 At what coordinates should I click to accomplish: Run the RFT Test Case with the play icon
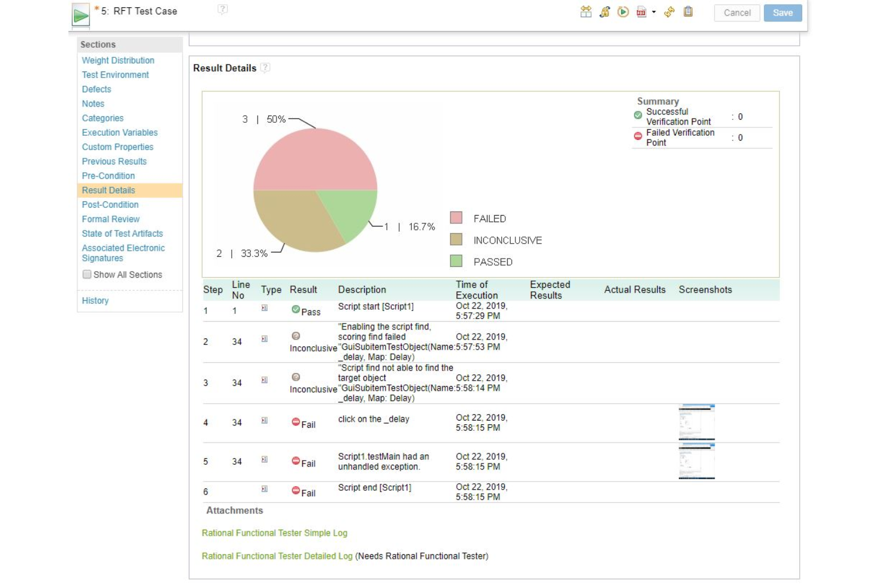[622, 13]
